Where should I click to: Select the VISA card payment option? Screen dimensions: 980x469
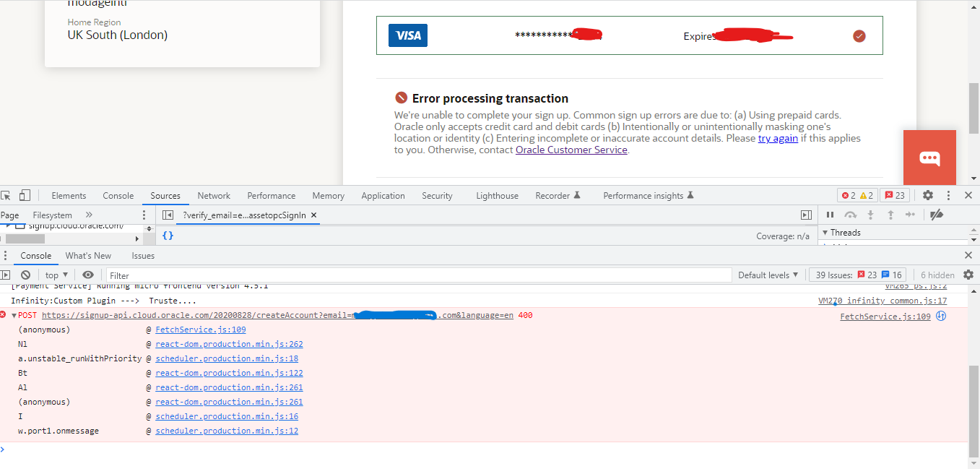[629, 35]
